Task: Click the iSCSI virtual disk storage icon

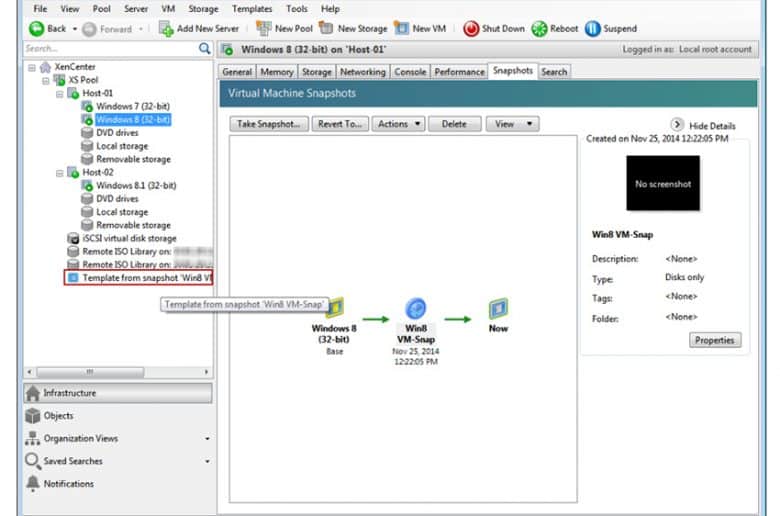Action: (73, 238)
